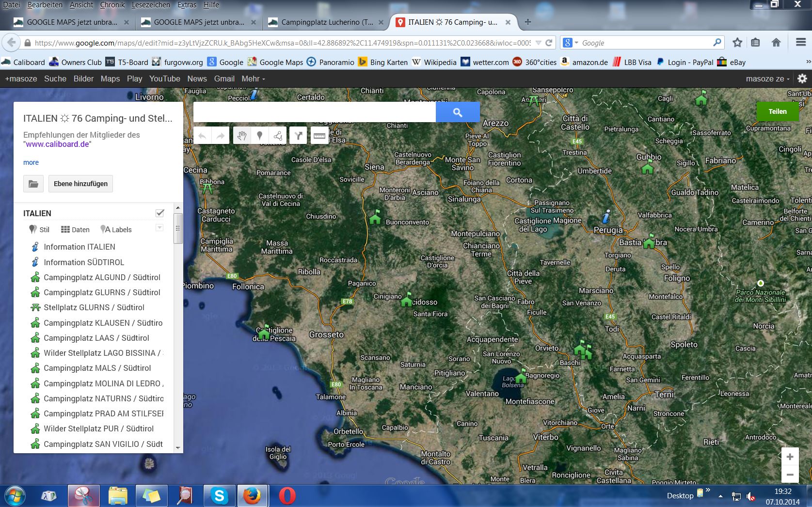Open the folder icon button

coord(33,184)
